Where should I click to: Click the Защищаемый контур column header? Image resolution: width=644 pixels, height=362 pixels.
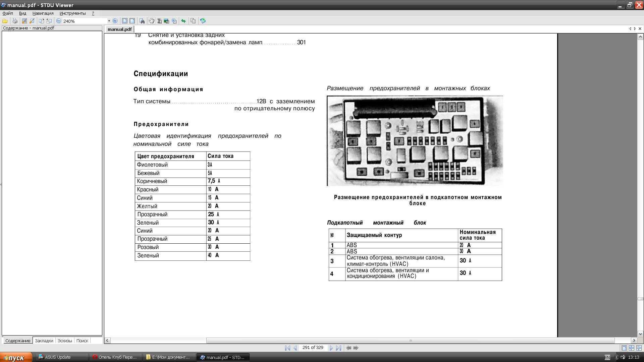tap(401, 235)
